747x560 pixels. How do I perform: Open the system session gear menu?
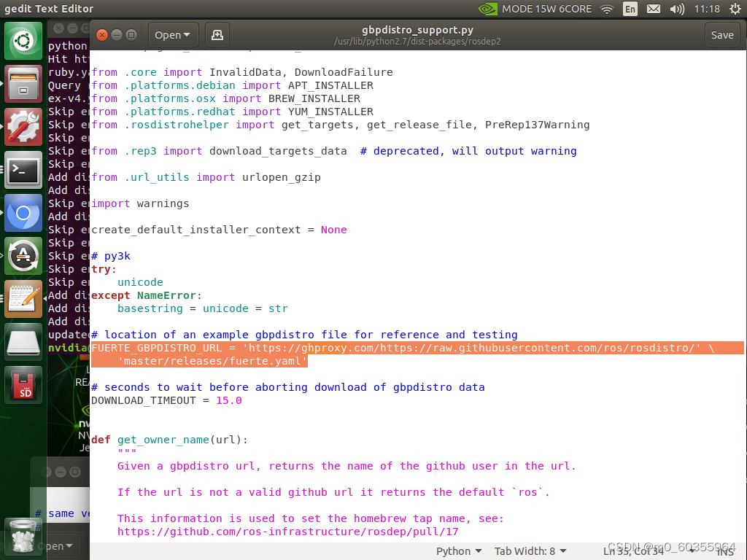pos(735,9)
